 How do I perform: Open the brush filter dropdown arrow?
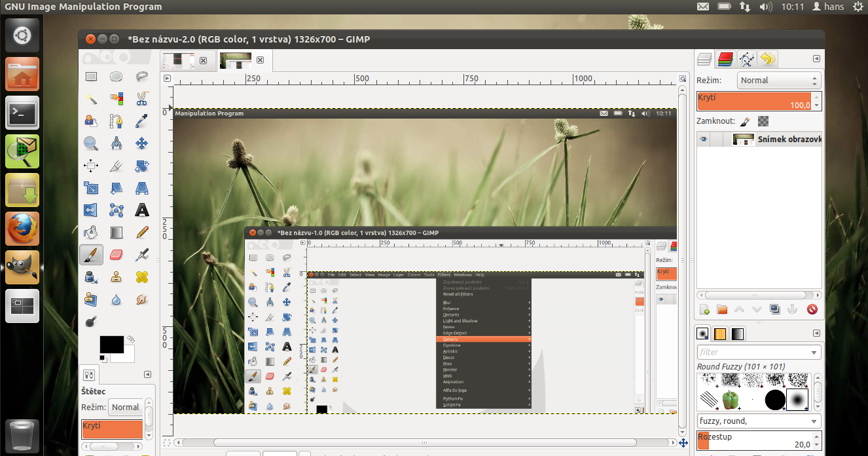[x=815, y=352]
